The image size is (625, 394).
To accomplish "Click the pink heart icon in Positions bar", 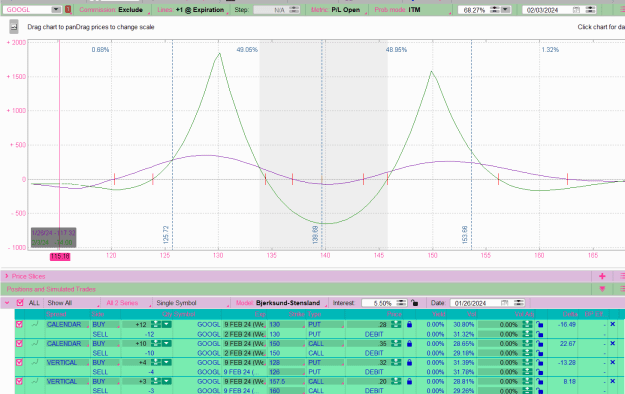I will tap(602, 289).
